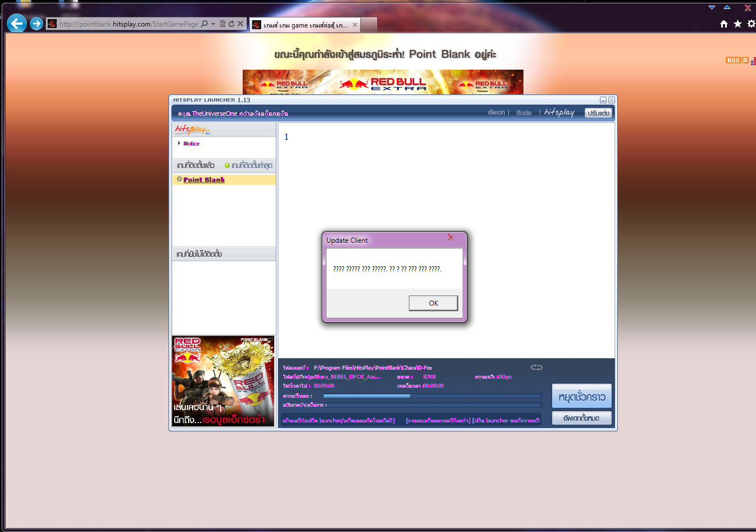Go forward using the browser forward arrow
The width and height of the screenshot is (756, 532).
[37, 24]
